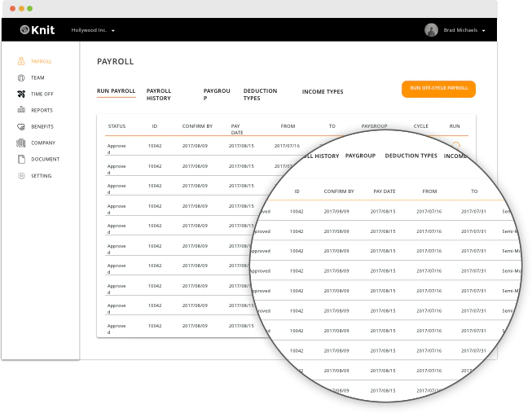Click the PAY DATE header in magnified view
Screen dimensions: 532x413
point(385,191)
